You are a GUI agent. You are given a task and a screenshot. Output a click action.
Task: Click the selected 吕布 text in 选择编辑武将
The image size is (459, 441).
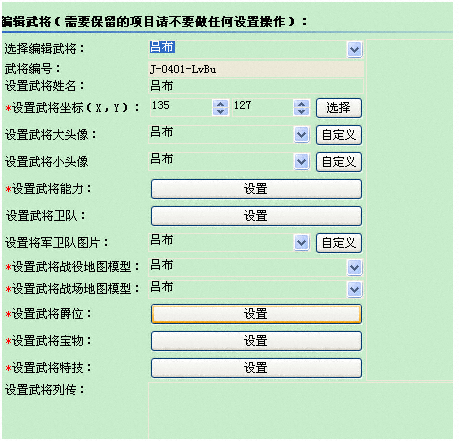click(x=162, y=47)
